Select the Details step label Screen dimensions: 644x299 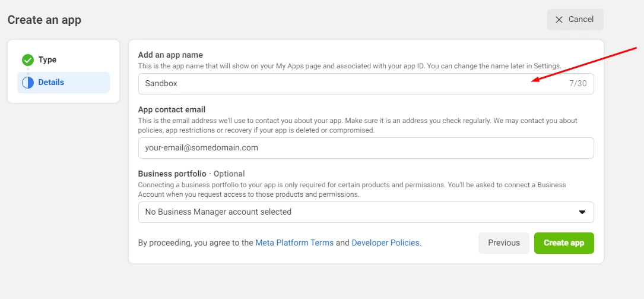click(x=51, y=83)
